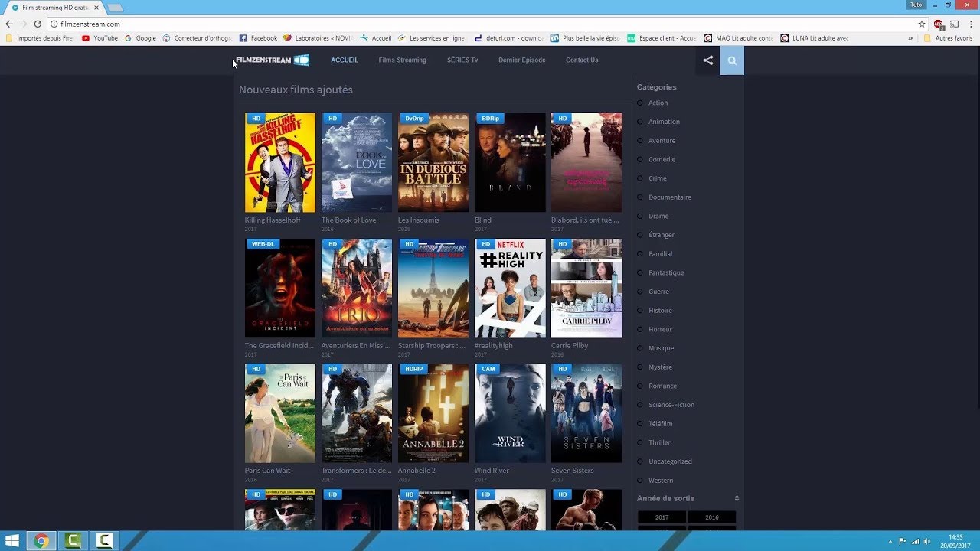The image size is (980, 551).
Task: Open the YouTube bookmark
Action: pyautogui.click(x=100, y=38)
